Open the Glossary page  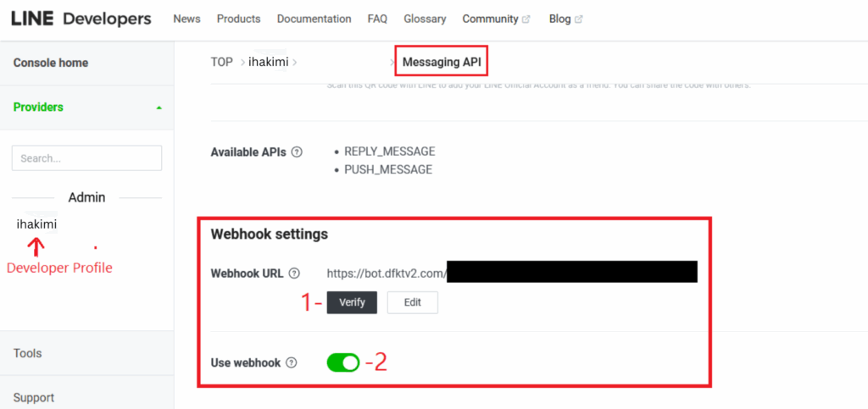[425, 19]
